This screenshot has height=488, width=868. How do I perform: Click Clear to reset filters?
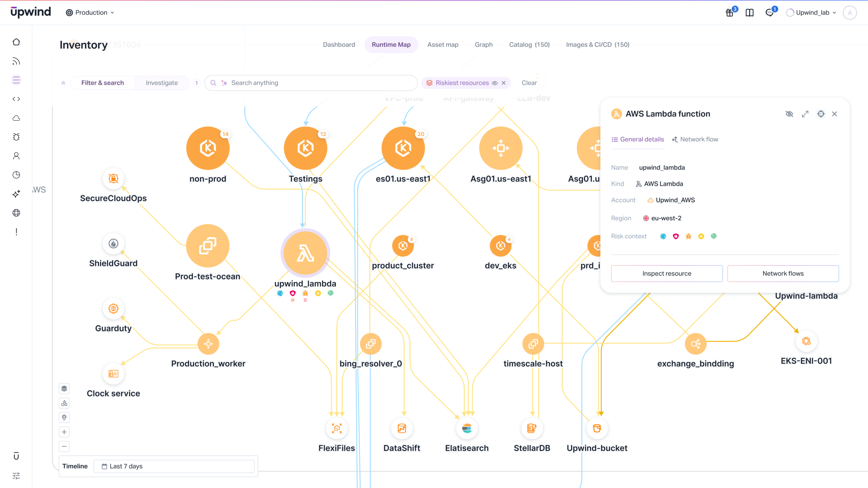[529, 83]
